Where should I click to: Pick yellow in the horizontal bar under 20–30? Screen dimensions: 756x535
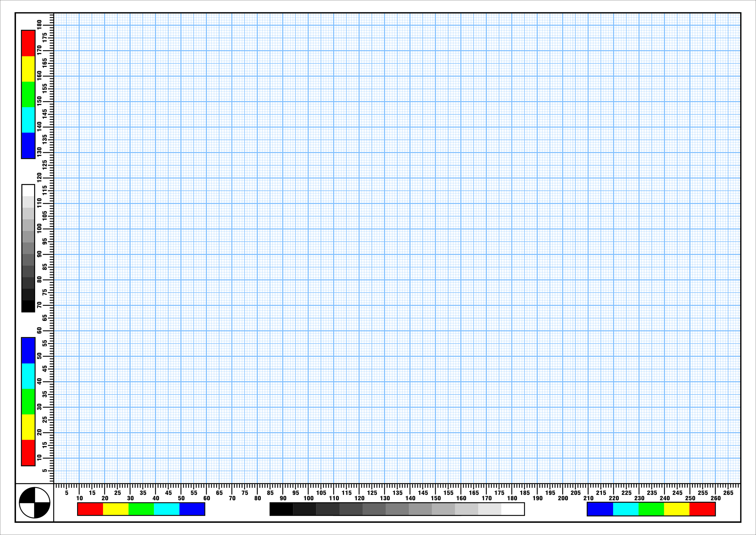116,509
